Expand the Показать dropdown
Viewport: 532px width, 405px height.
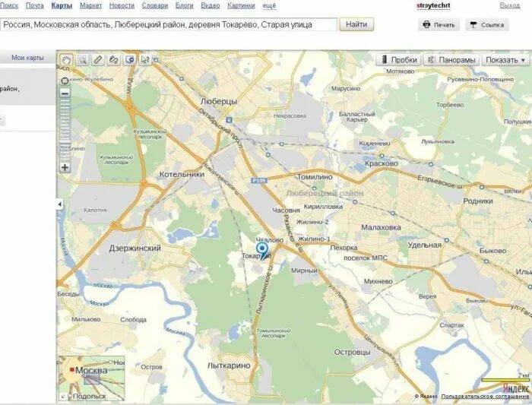click(x=505, y=60)
